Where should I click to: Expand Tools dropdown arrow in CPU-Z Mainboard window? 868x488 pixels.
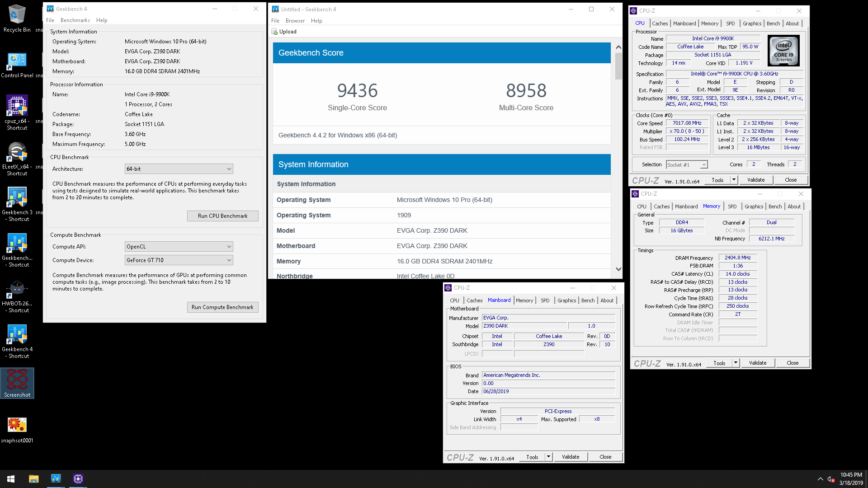coord(548,457)
